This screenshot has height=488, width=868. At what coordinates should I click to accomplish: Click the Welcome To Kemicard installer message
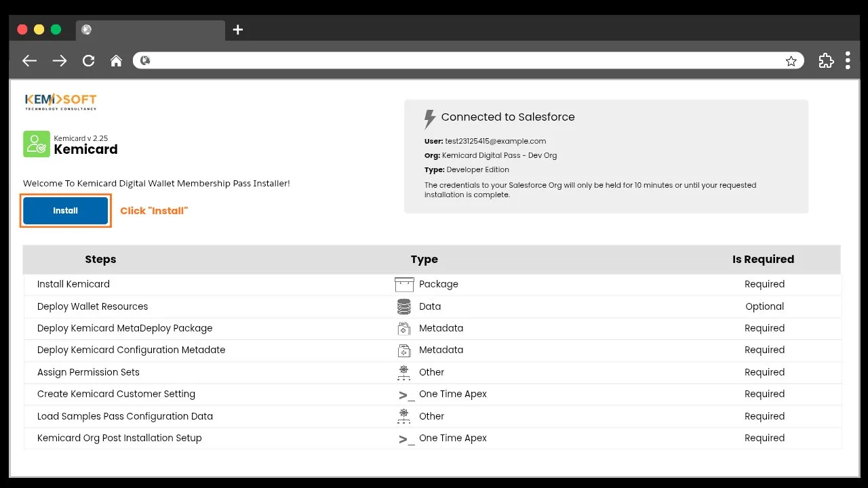(x=157, y=184)
